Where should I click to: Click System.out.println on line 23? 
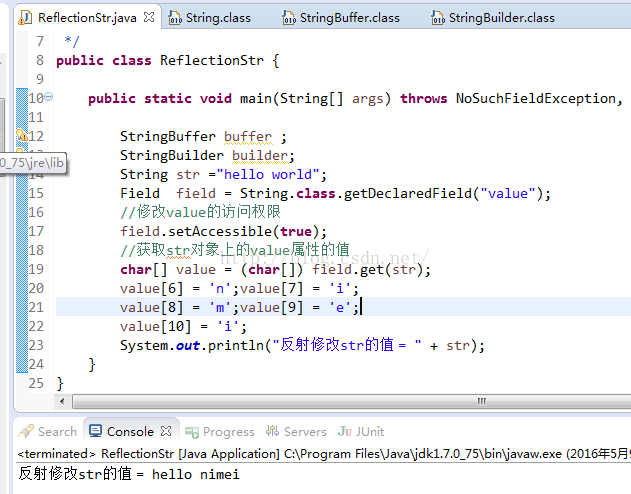point(192,345)
